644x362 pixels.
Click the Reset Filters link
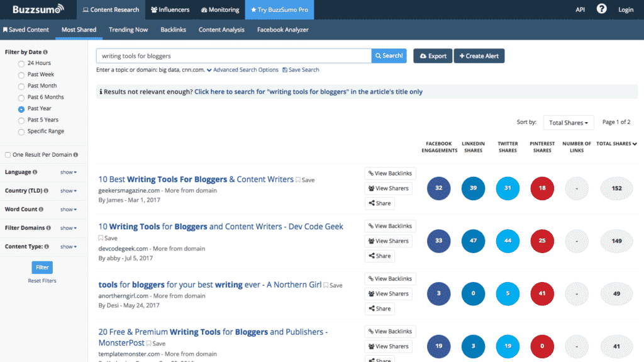[42, 281]
